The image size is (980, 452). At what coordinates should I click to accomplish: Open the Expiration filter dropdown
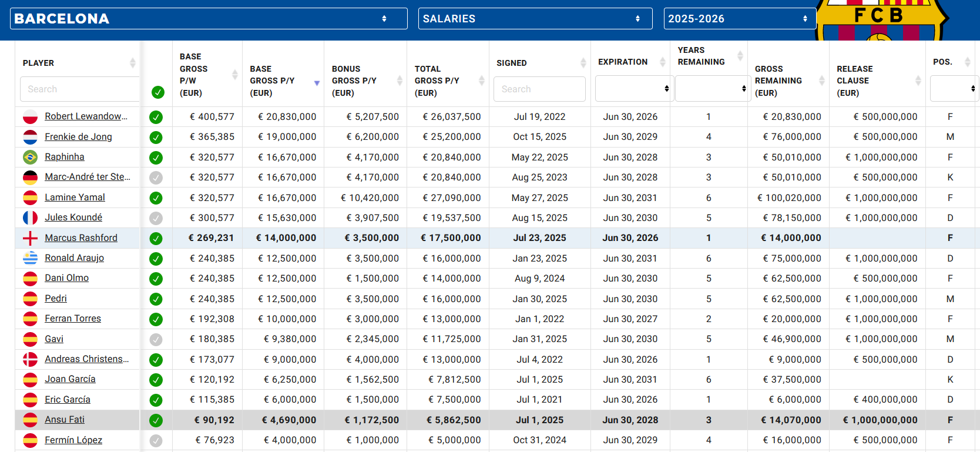coord(634,89)
